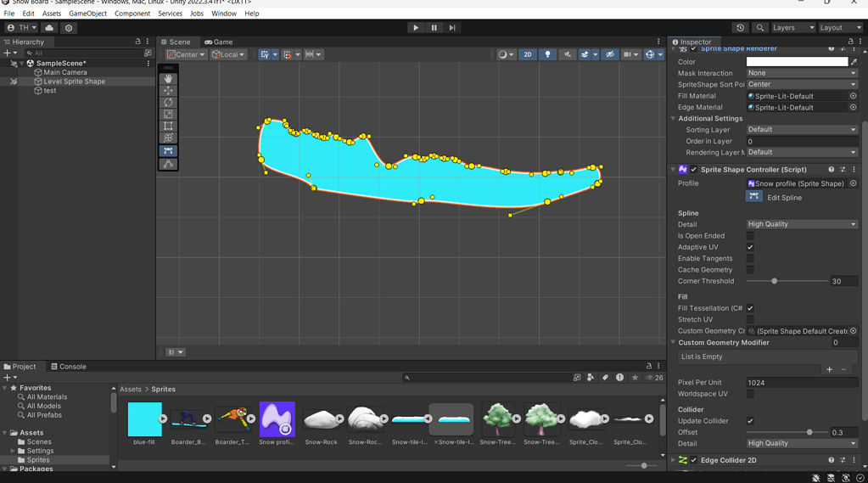Screen dimensions: 868x483
Task: Click the Edit Spline icon button
Action: 753,197
